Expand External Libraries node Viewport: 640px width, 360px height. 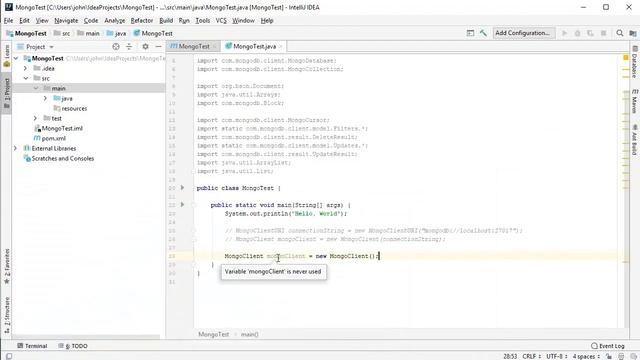point(16,149)
